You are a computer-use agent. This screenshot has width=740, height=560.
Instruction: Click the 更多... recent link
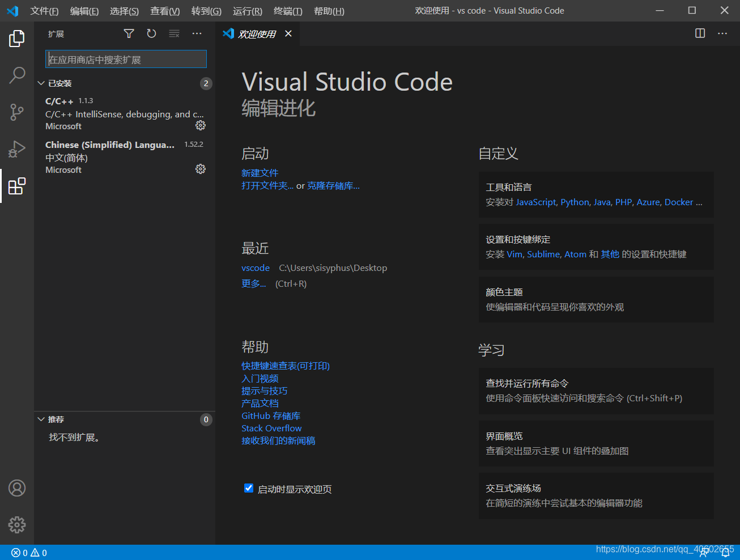(x=253, y=283)
